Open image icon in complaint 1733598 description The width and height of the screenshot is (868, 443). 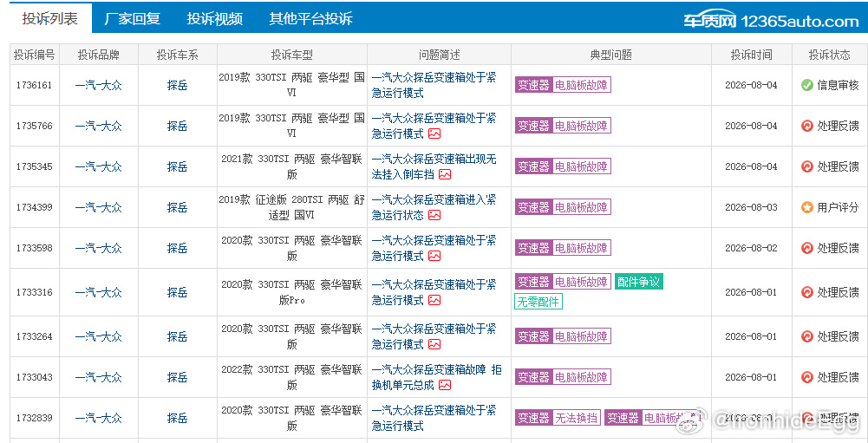pyautogui.click(x=434, y=256)
